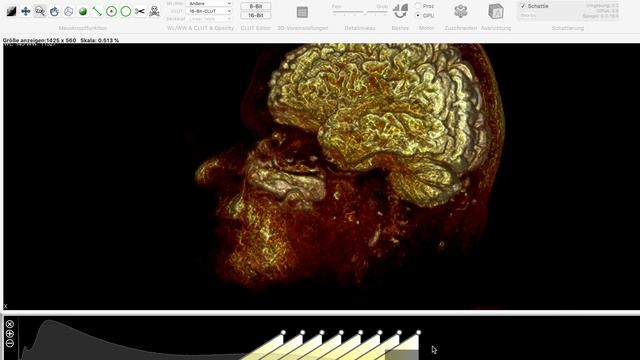Open the 3D presets grid icon

point(302,12)
